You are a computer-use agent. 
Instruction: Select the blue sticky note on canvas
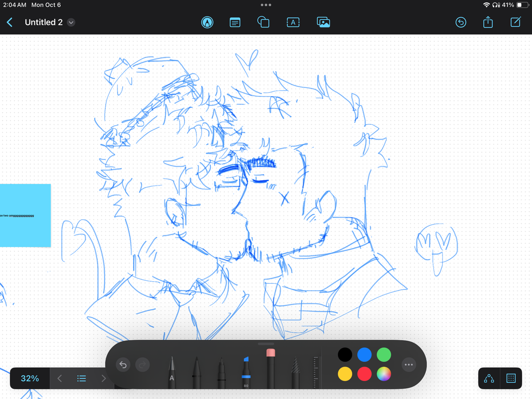tap(25, 215)
